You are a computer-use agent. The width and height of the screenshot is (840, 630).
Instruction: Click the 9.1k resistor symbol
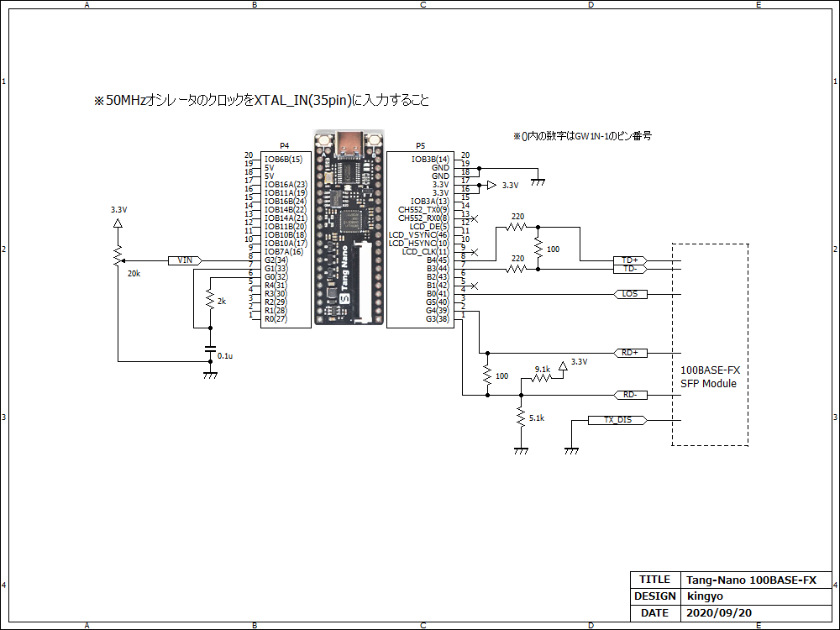point(542,378)
